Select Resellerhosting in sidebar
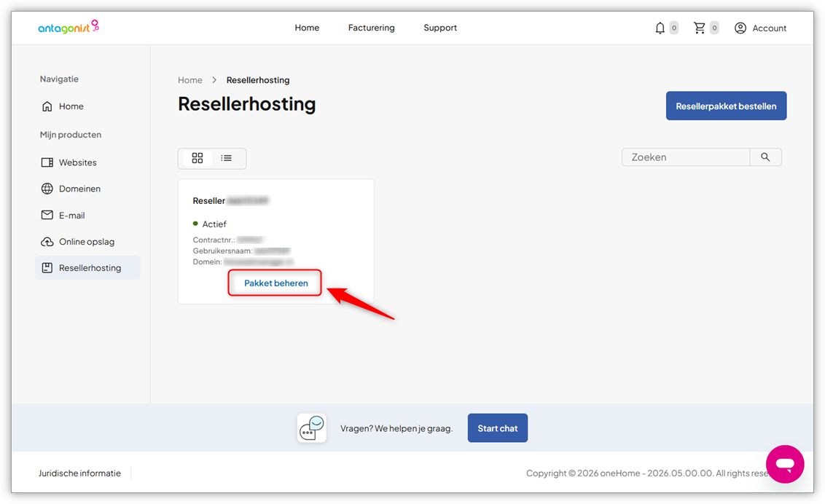Screen dimensions: 825x504 tap(89, 268)
